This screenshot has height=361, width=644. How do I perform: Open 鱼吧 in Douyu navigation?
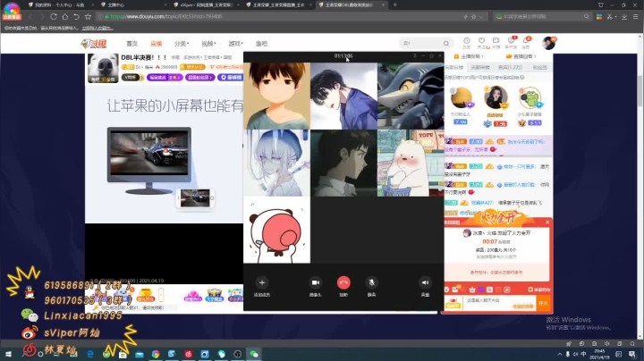(261, 44)
